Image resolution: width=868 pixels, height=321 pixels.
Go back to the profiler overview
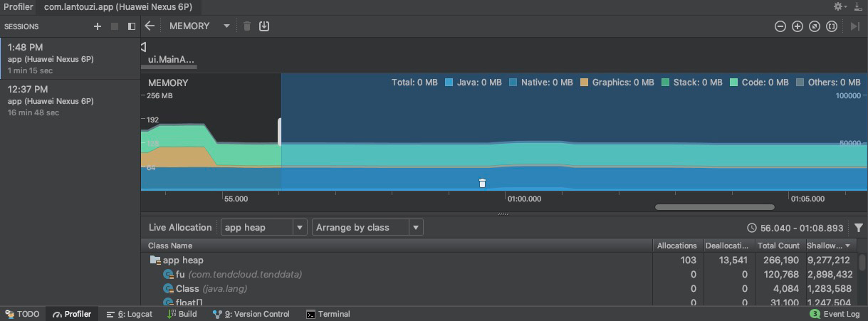pos(150,26)
